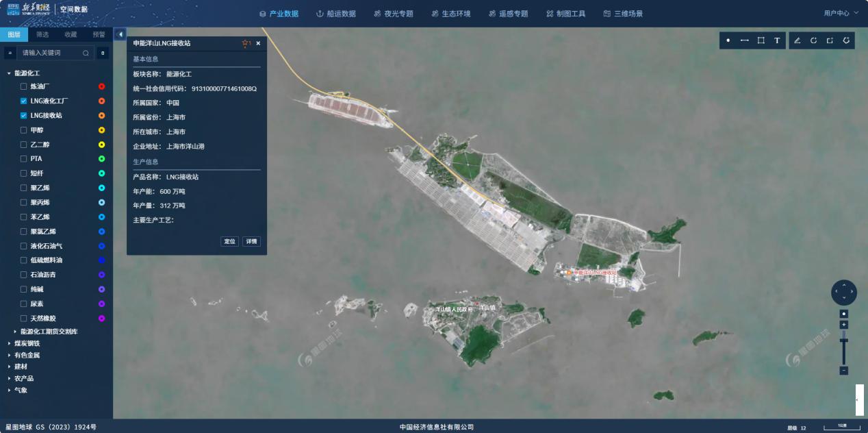The height and width of the screenshot is (433, 868).
Task: Click the 0 counter button beside search
Action: click(103, 53)
